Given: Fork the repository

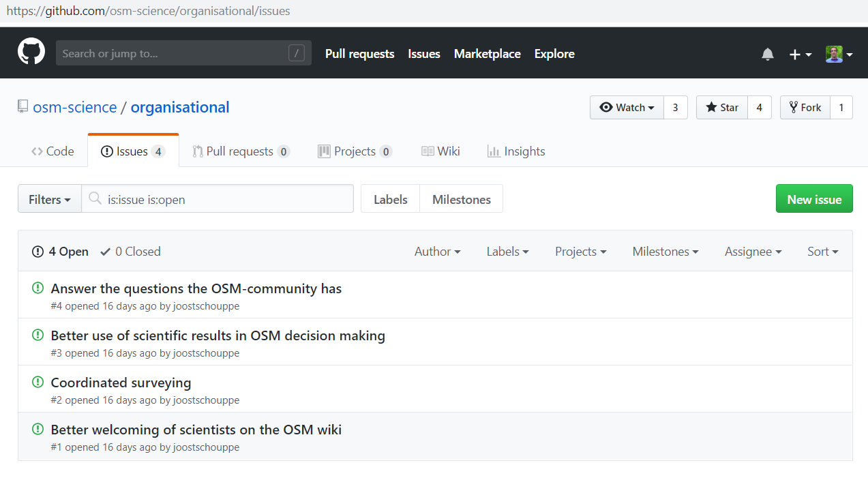Looking at the screenshot, I should (805, 108).
